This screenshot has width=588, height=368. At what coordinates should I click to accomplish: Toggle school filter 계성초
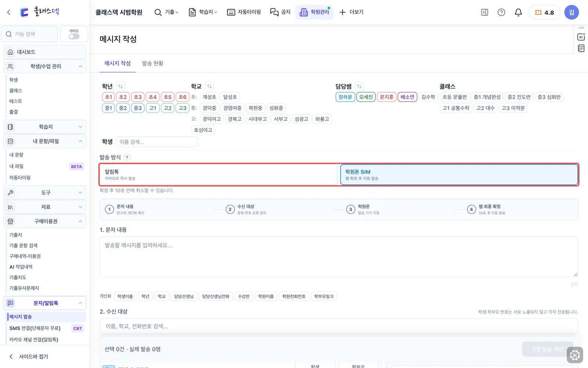coord(209,97)
